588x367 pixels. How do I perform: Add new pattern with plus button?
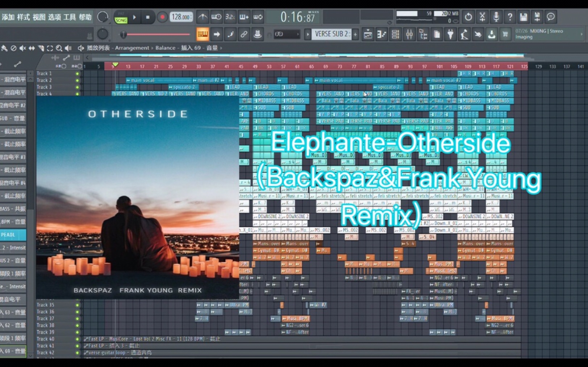point(355,34)
